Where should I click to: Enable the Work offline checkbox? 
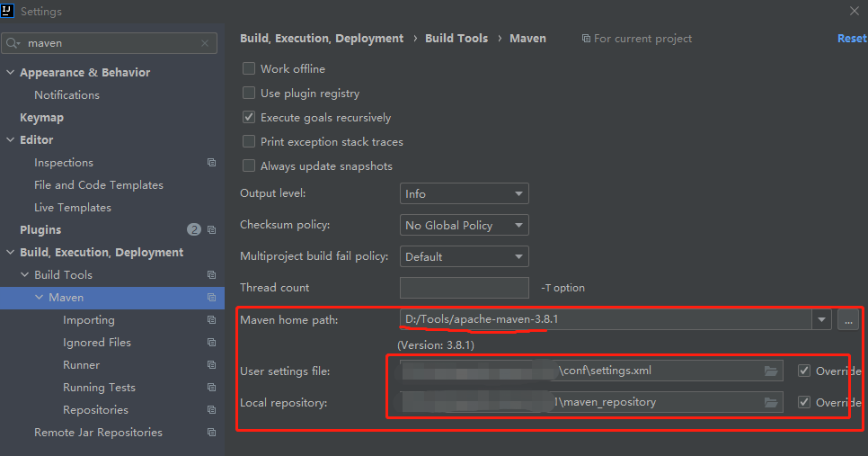click(249, 69)
